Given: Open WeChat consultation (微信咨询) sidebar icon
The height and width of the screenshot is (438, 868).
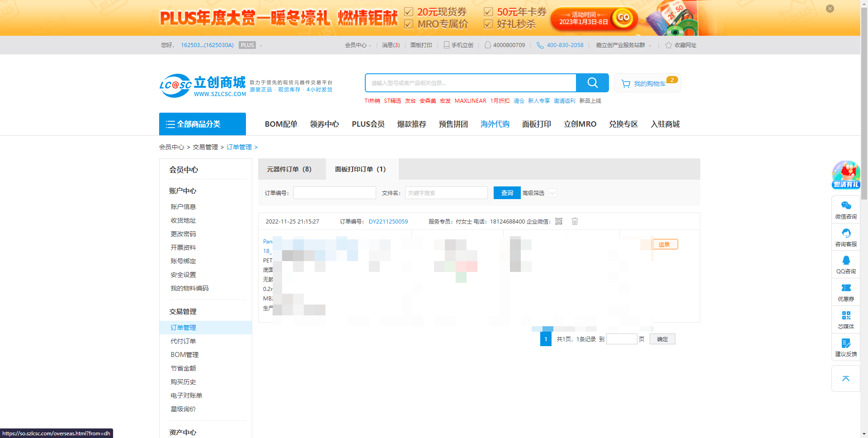Looking at the screenshot, I should pos(846,210).
